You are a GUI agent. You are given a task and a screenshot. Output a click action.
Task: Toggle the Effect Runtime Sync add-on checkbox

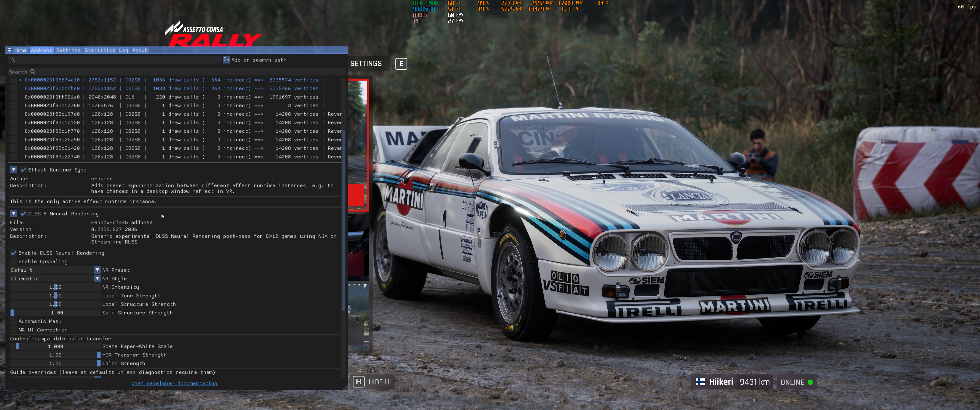(23, 170)
